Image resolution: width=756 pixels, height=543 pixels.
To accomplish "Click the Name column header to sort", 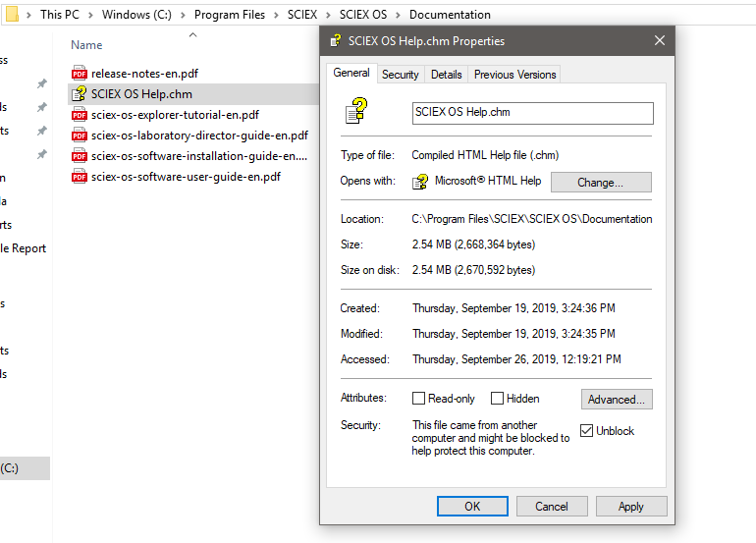I will click(x=86, y=45).
